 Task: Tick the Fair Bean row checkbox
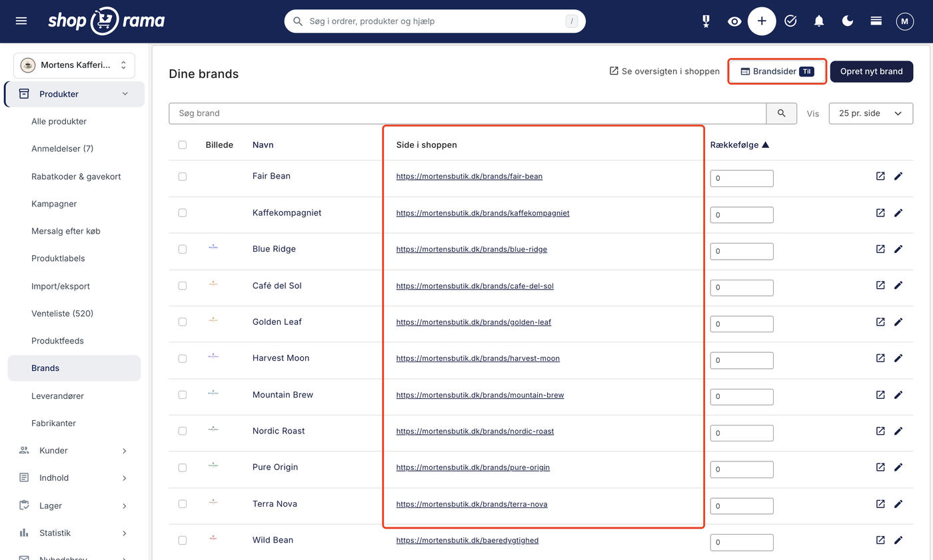[x=183, y=177]
